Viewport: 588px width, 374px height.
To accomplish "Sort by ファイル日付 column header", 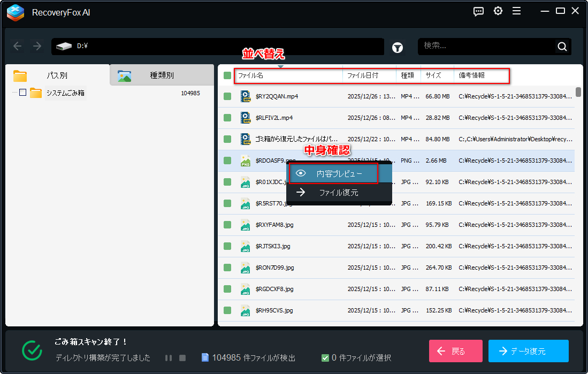I will point(369,75).
